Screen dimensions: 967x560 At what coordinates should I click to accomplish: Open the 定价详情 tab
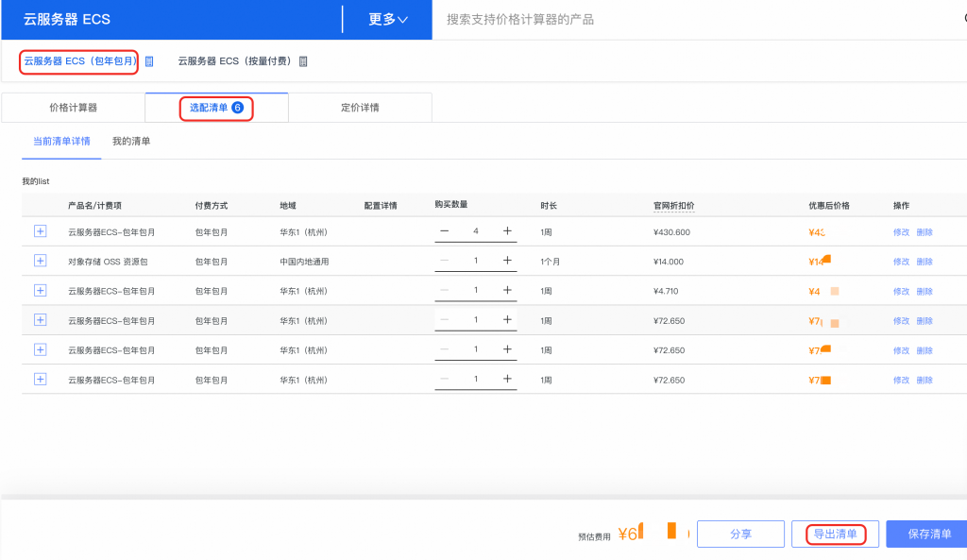(360, 108)
